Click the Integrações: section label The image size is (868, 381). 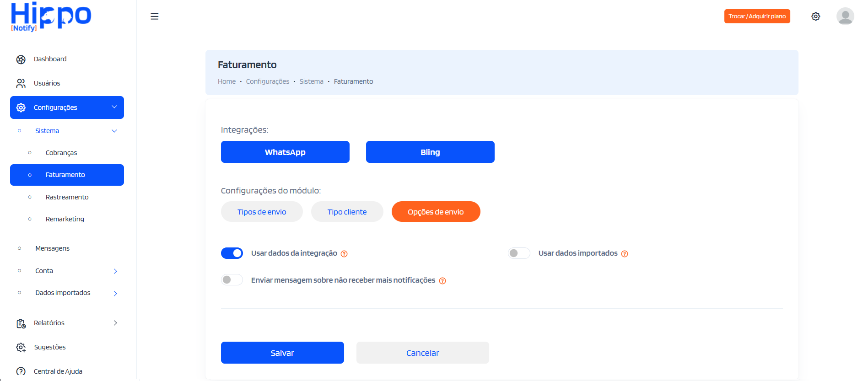[245, 130]
